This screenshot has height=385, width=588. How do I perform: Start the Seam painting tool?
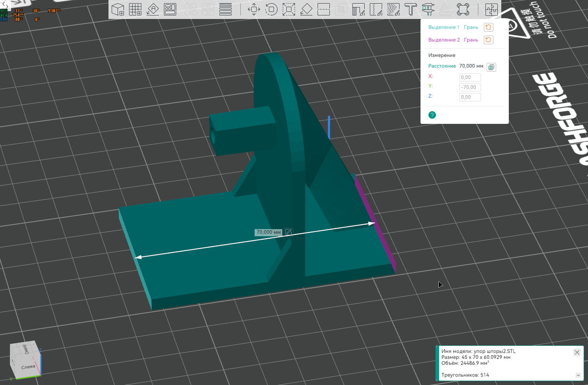tap(376, 9)
